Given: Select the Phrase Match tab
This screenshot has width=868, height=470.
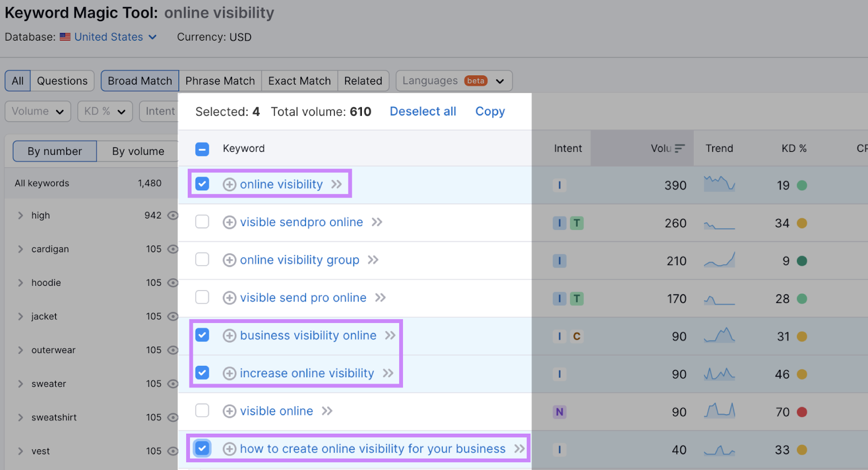Looking at the screenshot, I should [x=220, y=81].
